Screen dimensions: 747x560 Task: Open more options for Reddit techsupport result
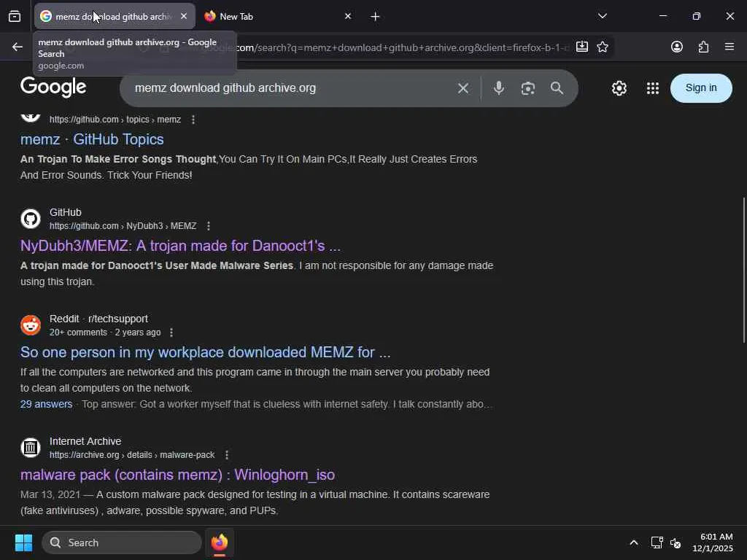coord(171,332)
